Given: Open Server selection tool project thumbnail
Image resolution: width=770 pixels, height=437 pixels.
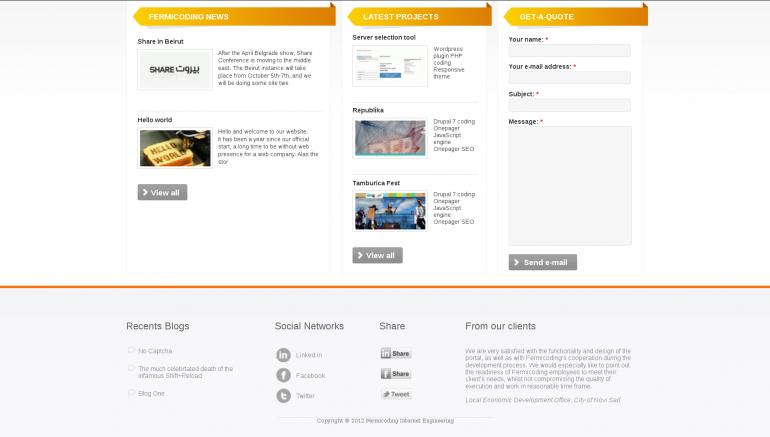Looking at the screenshot, I should click(x=390, y=66).
